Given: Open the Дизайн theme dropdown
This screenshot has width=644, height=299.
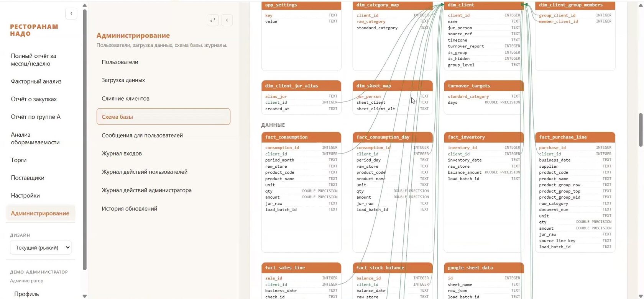Looking at the screenshot, I should (x=41, y=247).
